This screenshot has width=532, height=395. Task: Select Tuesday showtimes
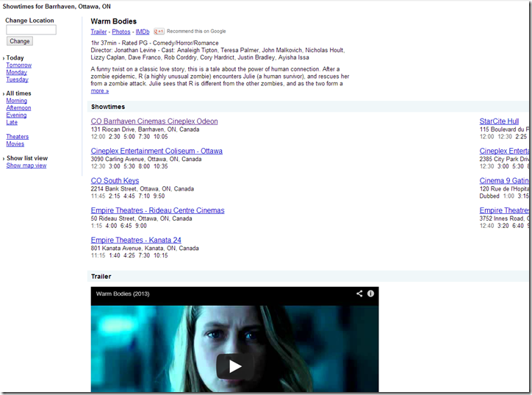[x=17, y=79]
